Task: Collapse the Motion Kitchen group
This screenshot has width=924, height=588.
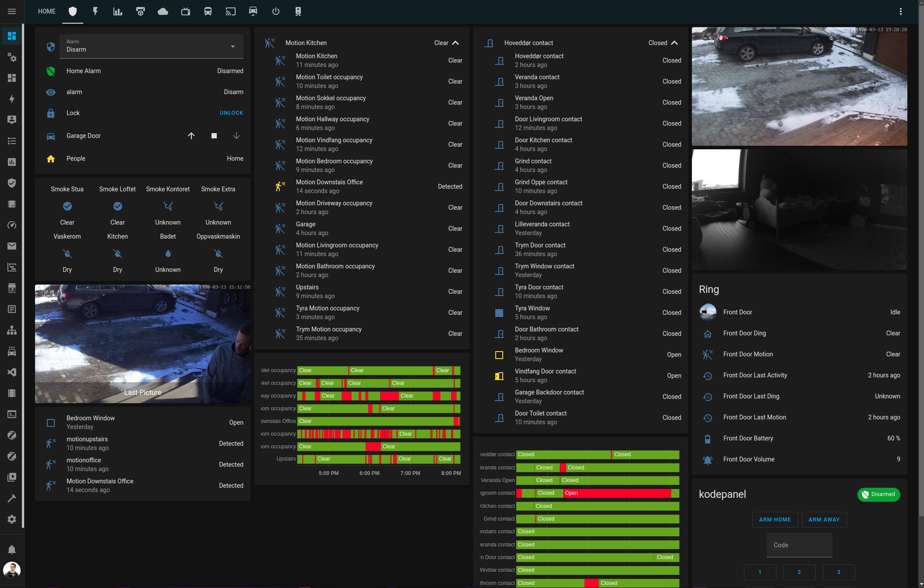Action: pyautogui.click(x=455, y=43)
